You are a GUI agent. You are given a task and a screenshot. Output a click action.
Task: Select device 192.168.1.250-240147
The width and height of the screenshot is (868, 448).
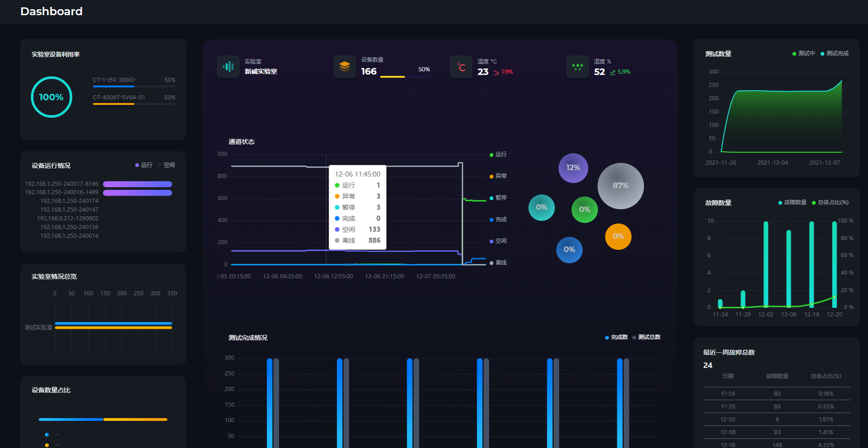pos(69,210)
